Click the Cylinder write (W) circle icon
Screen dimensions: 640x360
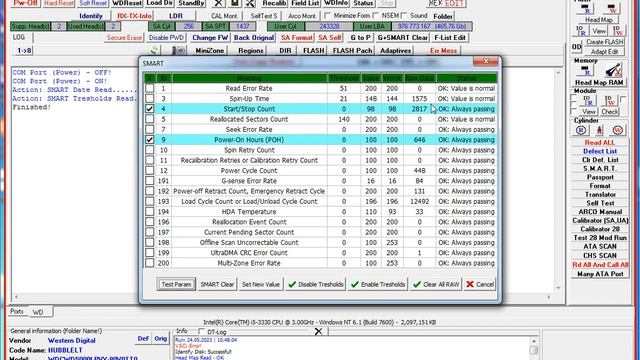(x=617, y=130)
